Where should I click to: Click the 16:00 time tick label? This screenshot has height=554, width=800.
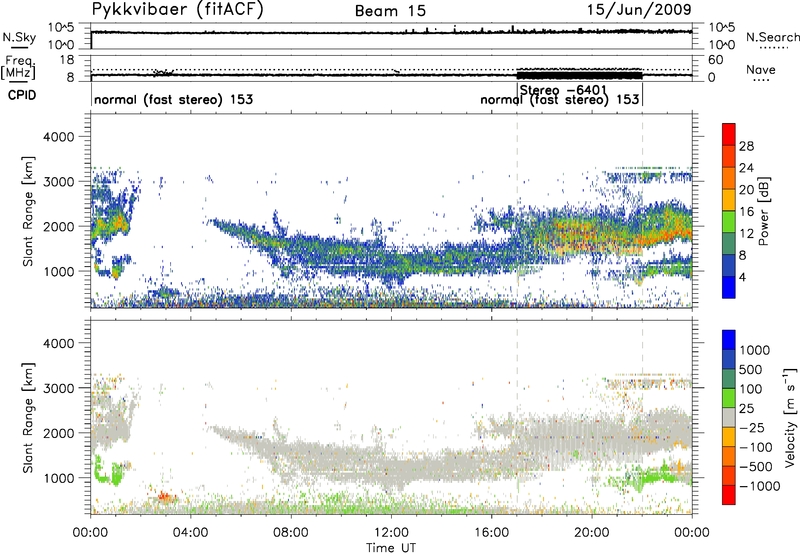(x=491, y=533)
